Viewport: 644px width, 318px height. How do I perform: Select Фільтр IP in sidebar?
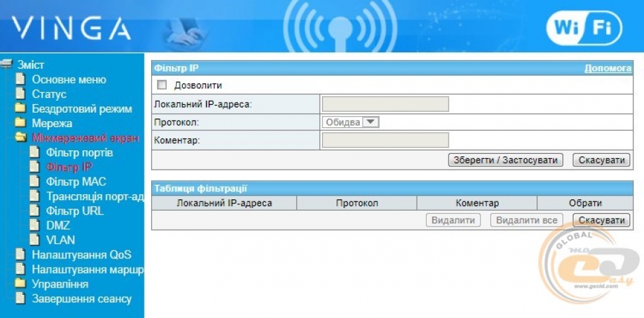tap(69, 167)
